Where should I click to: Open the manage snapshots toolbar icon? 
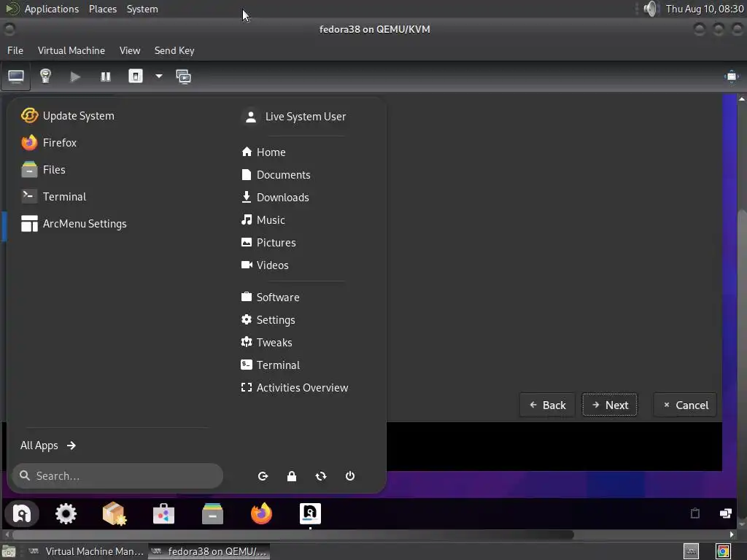pos(183,77)
